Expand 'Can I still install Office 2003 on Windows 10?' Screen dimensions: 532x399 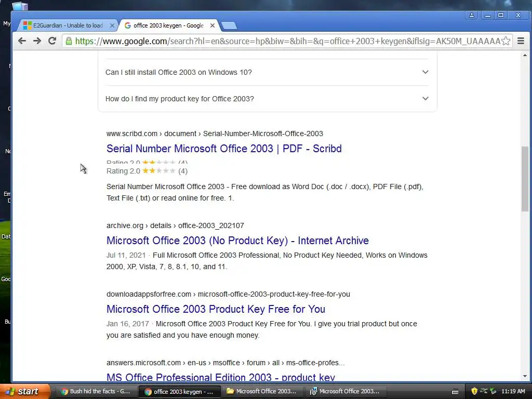click(x=267, y=72)
